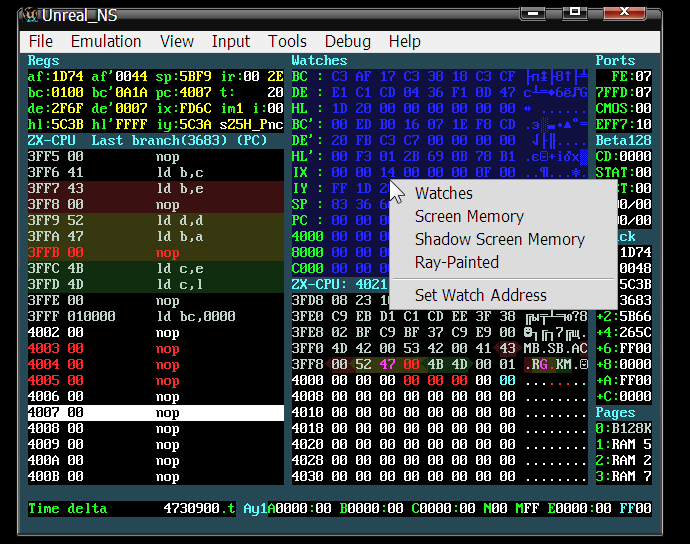Select the de:2F6F register value
The width and height of the screenshot is (690, 544).
(55, 108)
